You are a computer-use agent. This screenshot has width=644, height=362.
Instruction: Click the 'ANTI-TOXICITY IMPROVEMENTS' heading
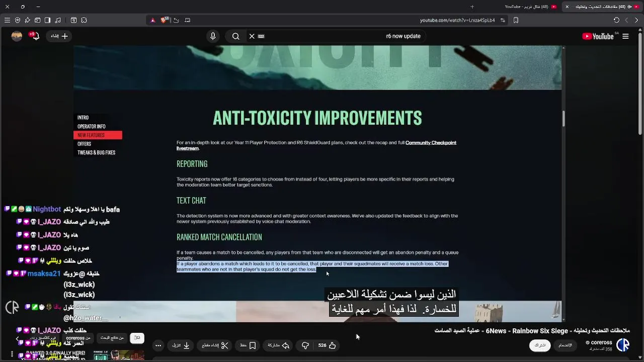[x=317, y=118]
